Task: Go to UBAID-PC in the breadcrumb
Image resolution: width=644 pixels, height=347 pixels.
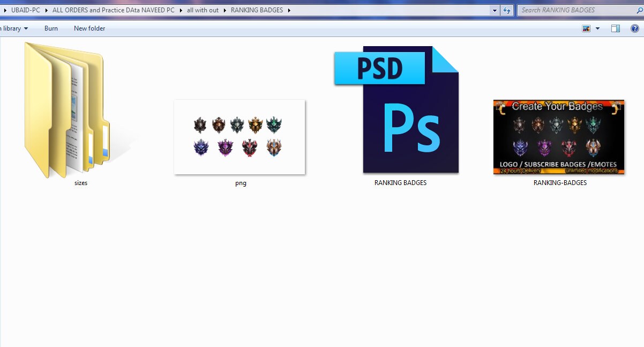Action: 25,10
